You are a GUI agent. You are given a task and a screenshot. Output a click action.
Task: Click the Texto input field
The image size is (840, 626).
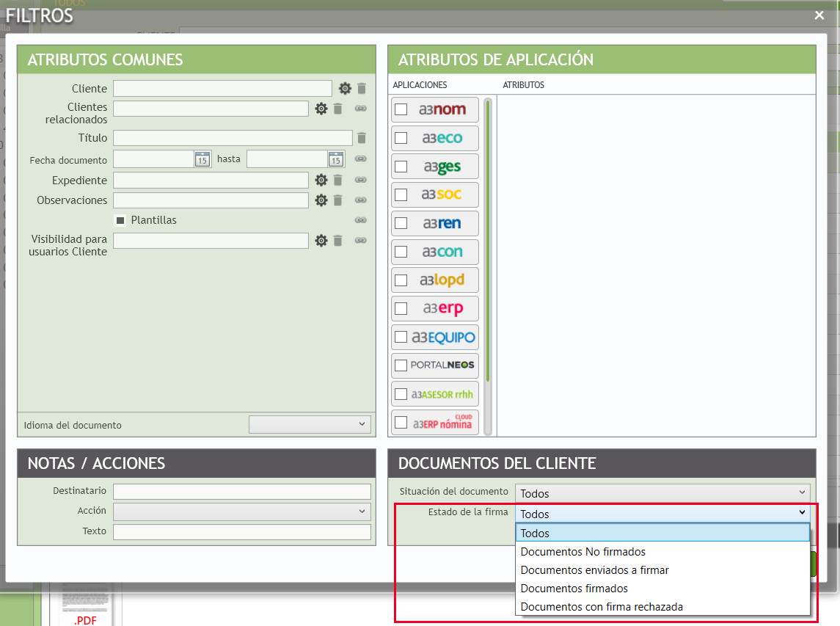pos(241,531)
